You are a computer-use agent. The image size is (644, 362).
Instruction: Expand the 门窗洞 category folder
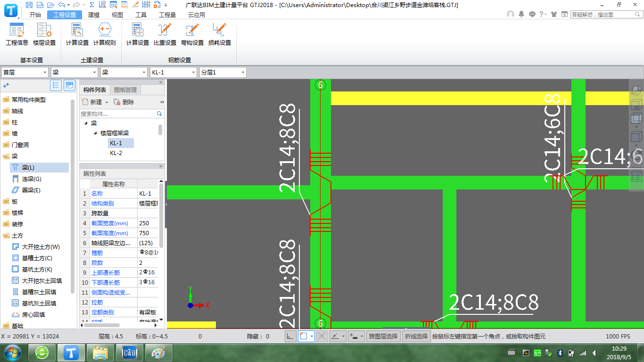point(6,145)
